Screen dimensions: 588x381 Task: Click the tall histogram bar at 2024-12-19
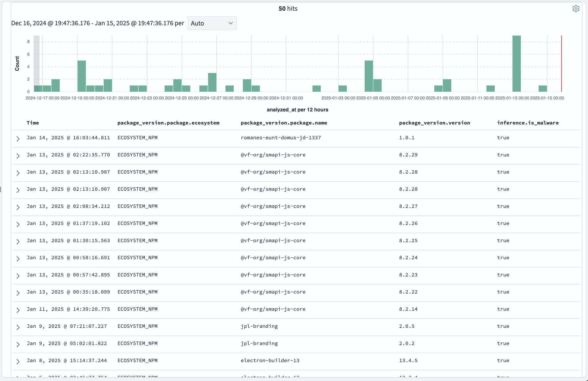[82, 76]
